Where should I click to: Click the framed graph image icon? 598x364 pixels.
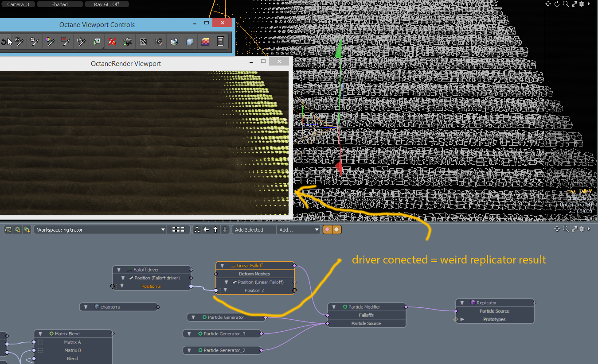pos(143,42)
